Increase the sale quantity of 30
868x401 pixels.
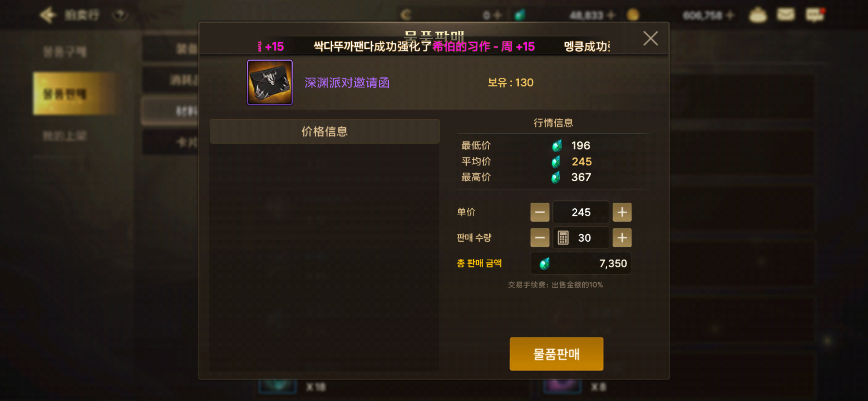[622, 238]
